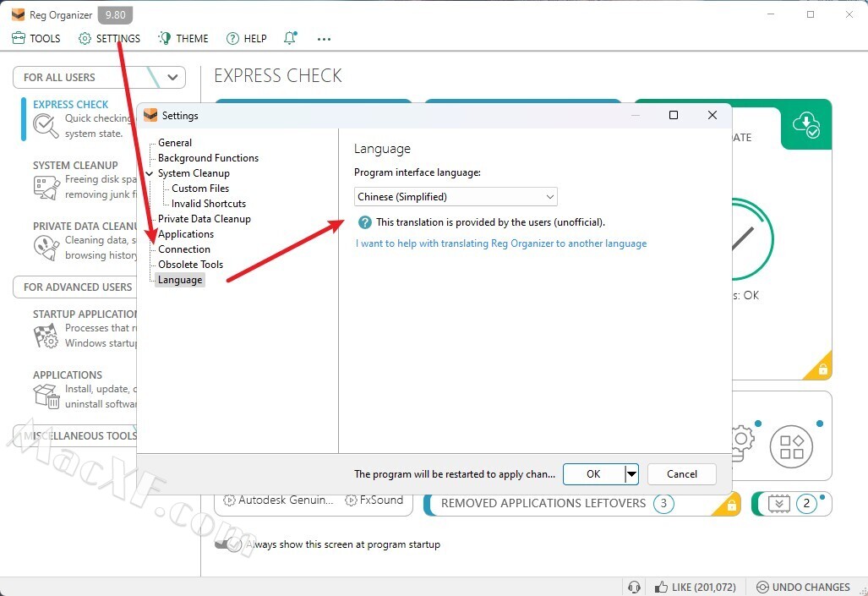Image resolution: width=868 pixels, height=596 pixels.
Task: Open the Settings menu in main toolbar
Action: pos(109,38)
